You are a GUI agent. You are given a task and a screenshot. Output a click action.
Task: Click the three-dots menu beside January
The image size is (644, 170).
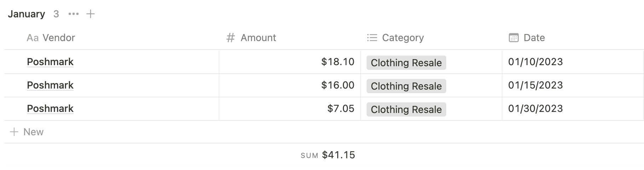click(74, 14)
